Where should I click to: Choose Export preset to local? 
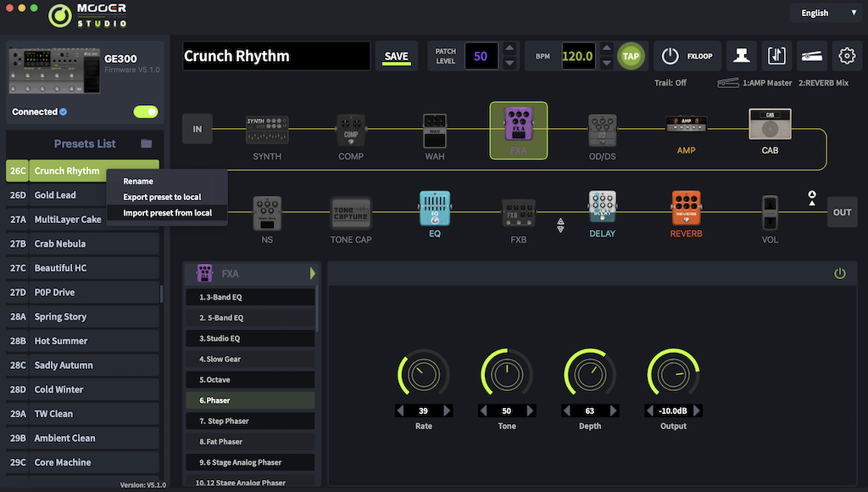(162, 197)
